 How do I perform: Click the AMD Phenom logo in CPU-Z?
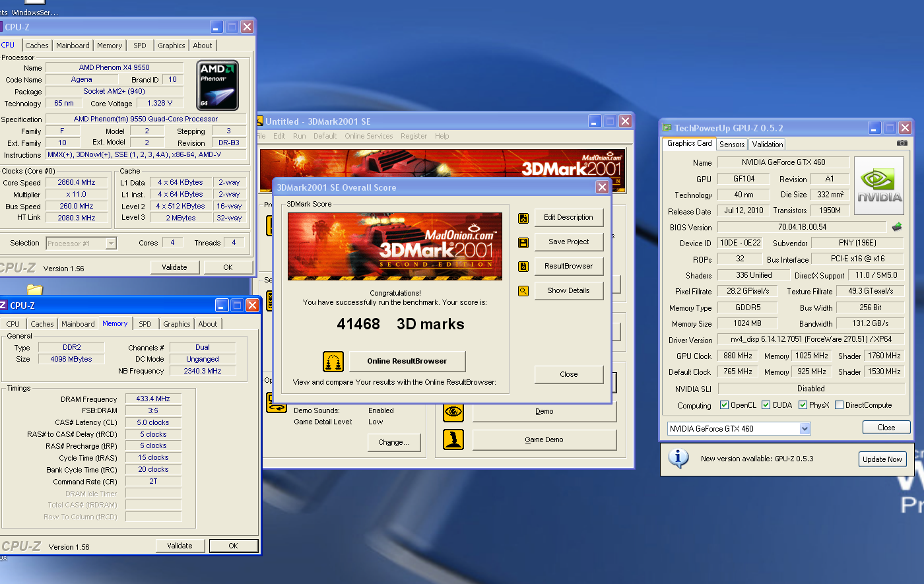tap(218, 85)
